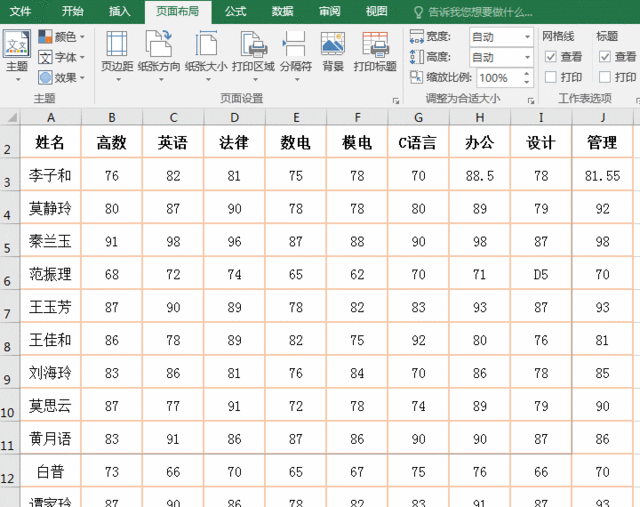This screenshot has width=640, height=507.
Task: Open the 主题 themes gallery
Action: [16, 52]
